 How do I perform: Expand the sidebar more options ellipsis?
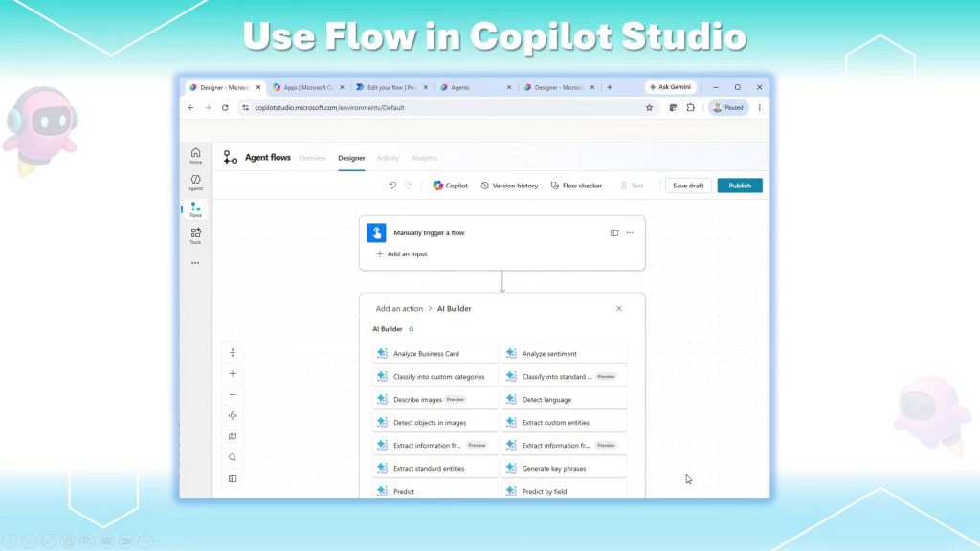(195, 263)
